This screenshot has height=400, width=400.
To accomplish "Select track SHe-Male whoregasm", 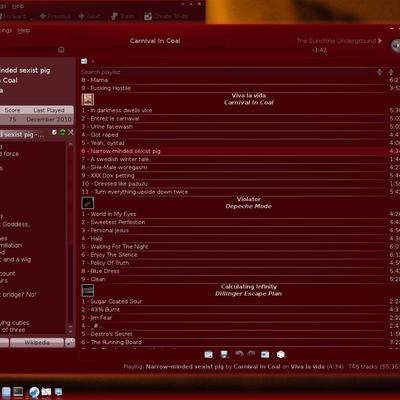I will [240, 167].
